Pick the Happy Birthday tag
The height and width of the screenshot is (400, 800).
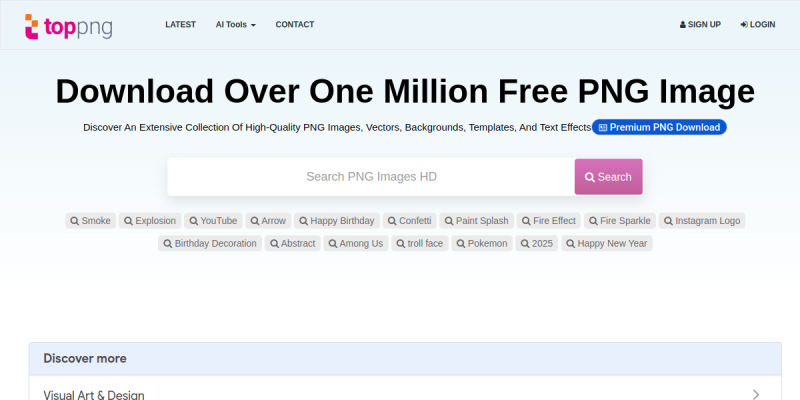(337, 221)
